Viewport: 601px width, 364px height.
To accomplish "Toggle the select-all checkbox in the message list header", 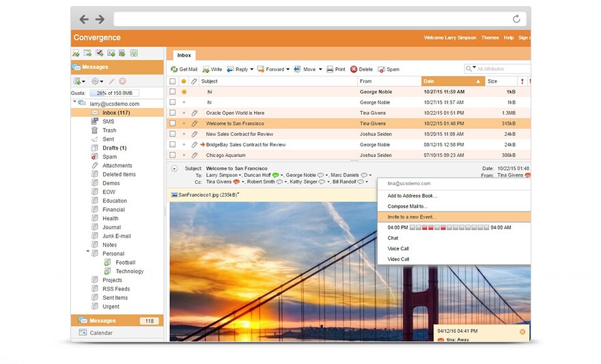I will click(x=173, y=81).
